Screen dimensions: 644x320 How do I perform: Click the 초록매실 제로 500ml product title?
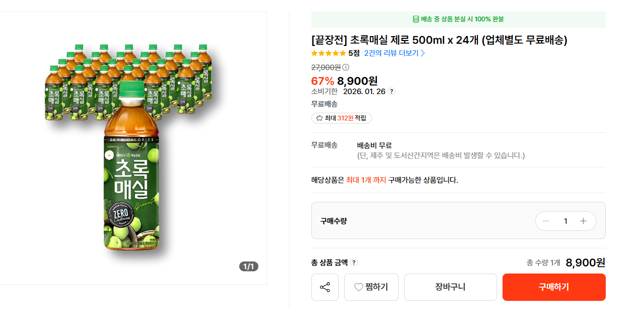[x=439, y=40]
